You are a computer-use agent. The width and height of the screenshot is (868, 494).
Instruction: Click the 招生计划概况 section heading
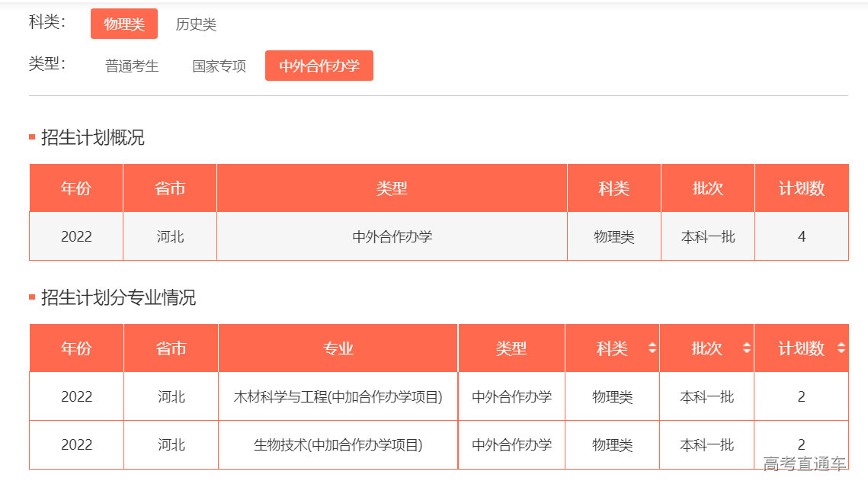click(92, 138)
